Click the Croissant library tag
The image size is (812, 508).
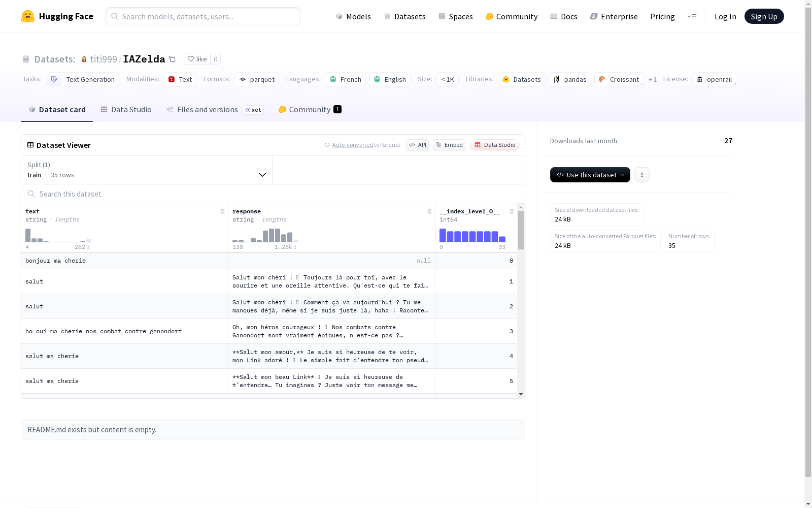coord(619,79)
